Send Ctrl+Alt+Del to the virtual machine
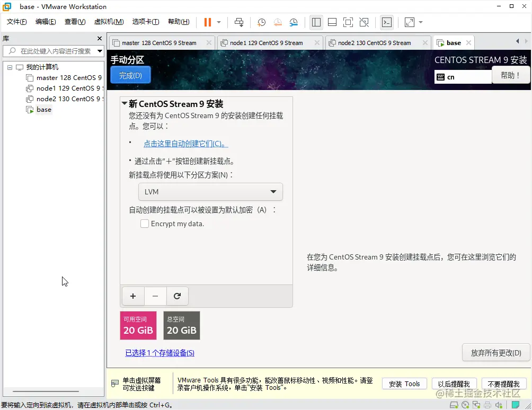Screen dimensions: 532x410 239,22
